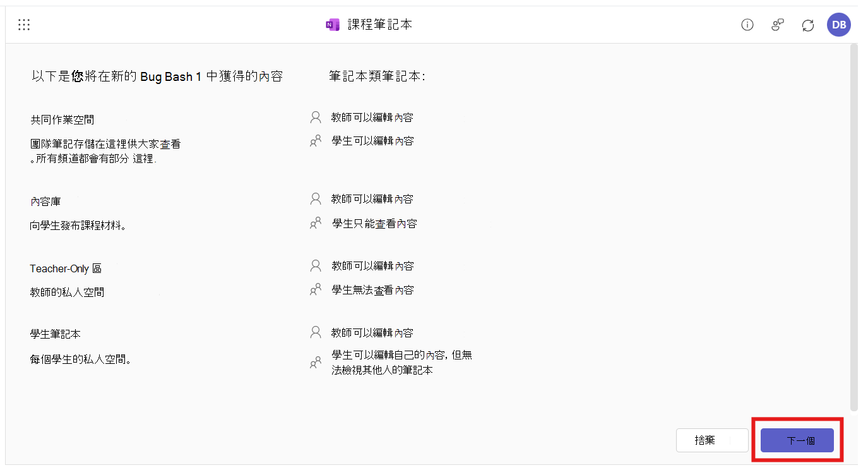Click the 捨棄 button
This screenshot has width=868, height=470.
712,440
